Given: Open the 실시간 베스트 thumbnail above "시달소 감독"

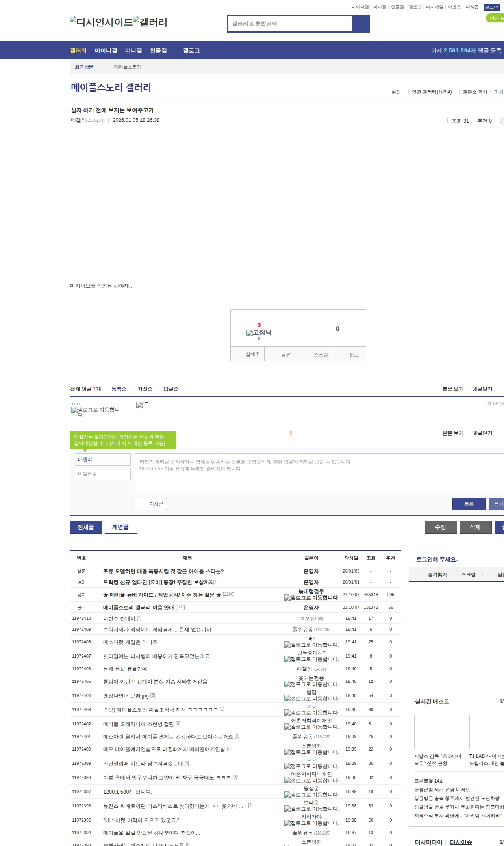Looking at the screenshot, I should coord(440,732).
